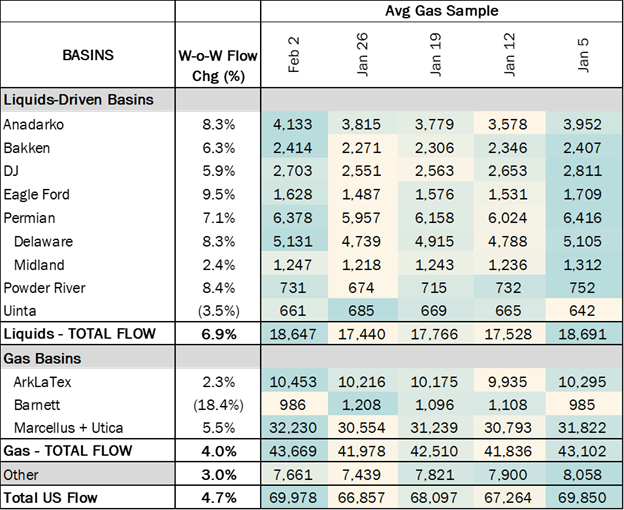Select DJ Jan 5 value 2,811

coord(582,171)
